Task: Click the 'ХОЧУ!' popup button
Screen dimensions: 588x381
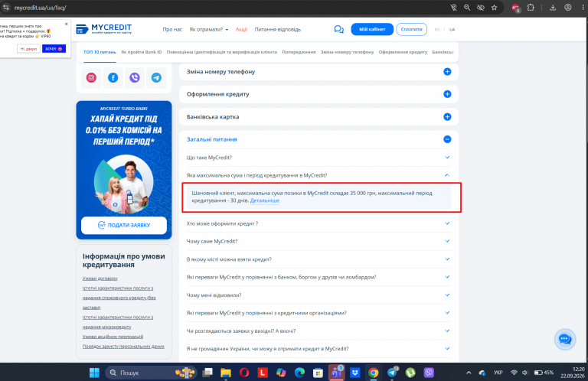Action: [x=54, y=49]
